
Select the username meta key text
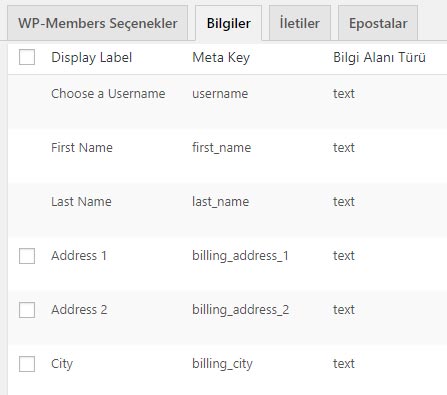tap(220, 94)
